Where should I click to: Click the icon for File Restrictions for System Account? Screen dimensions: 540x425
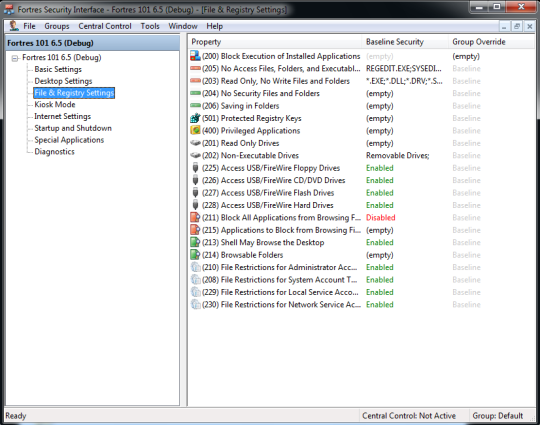(195, 279)
